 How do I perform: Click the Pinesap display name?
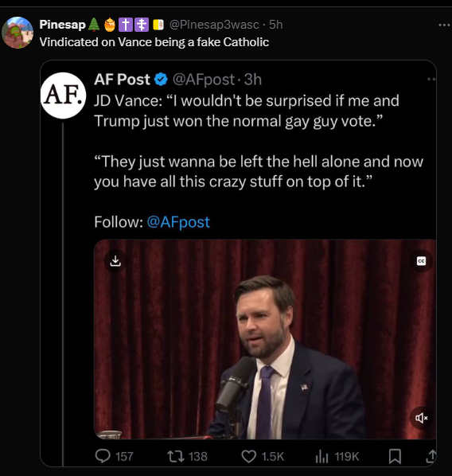click(62, 25)
